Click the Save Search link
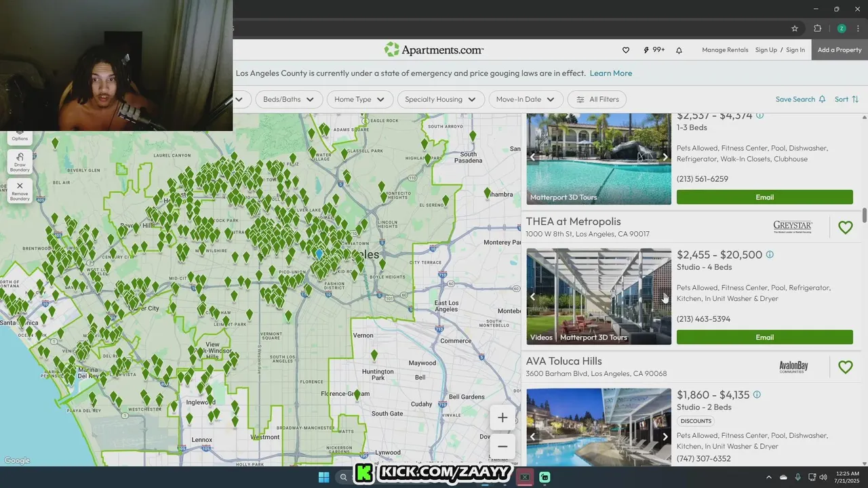 tap(800, 99)
